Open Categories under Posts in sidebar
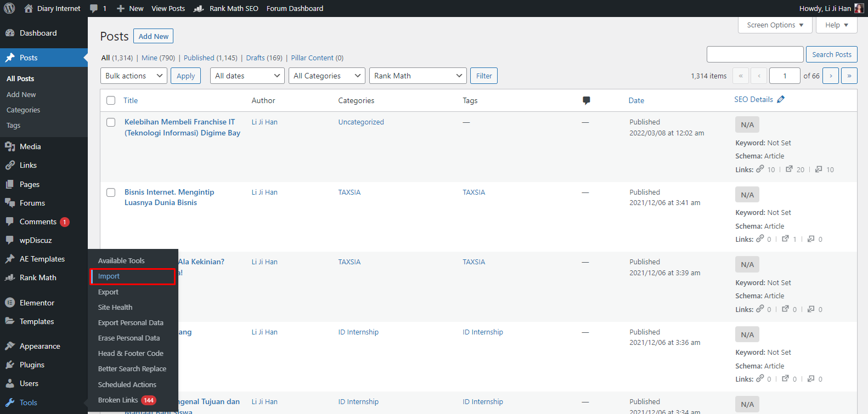Screen dimensions: 868x414 point(23,110)
